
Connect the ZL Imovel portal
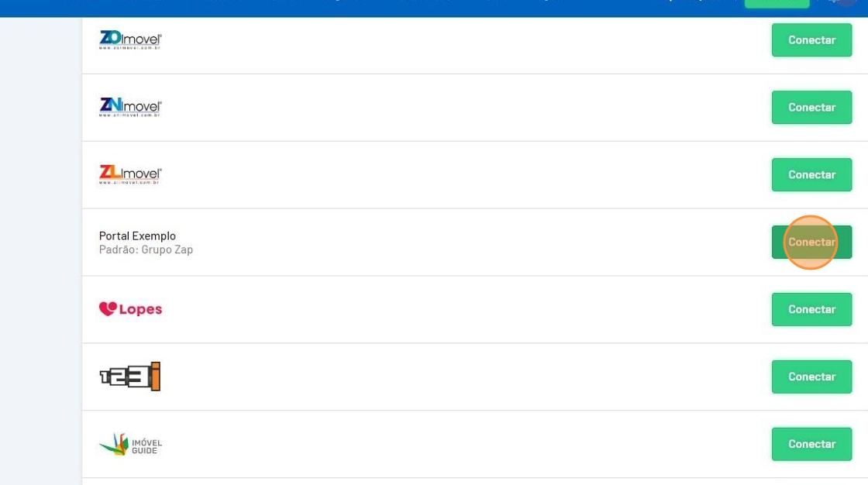click(x=811, y=175)
